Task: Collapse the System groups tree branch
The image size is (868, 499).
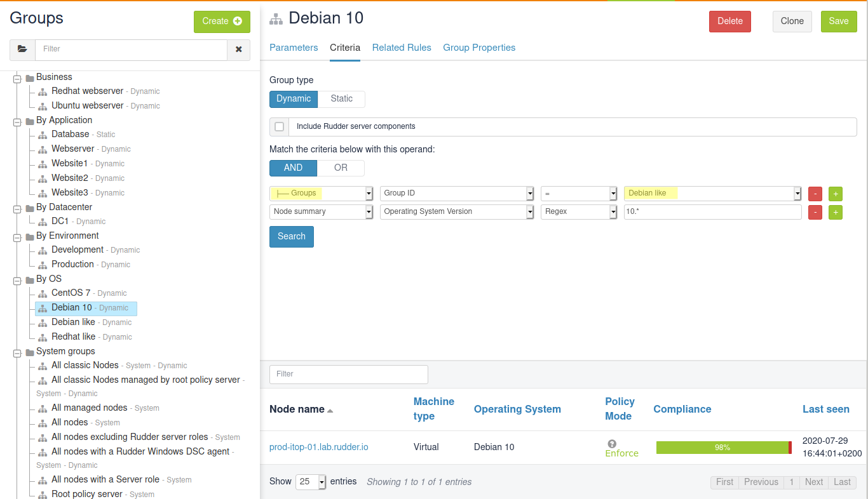Action: click(17, 353)
